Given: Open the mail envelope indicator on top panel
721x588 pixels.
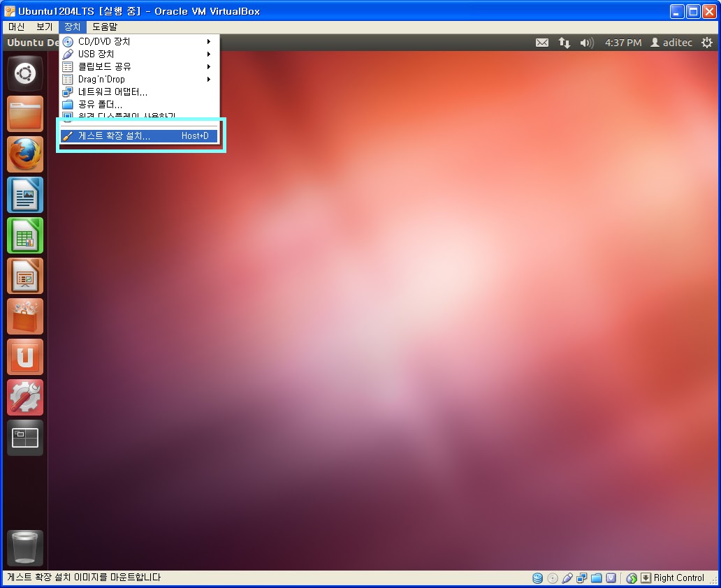Looking at the screenshot, I should pyautogui.click(x=542, y=43).
